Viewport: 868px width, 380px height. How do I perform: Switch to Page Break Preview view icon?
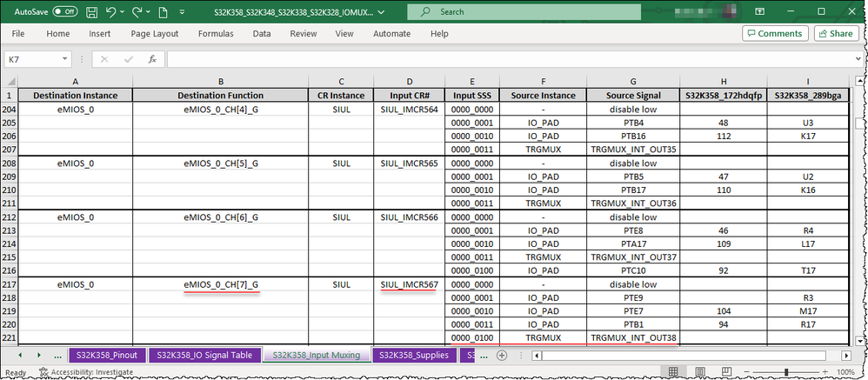(x=727, y=371)
